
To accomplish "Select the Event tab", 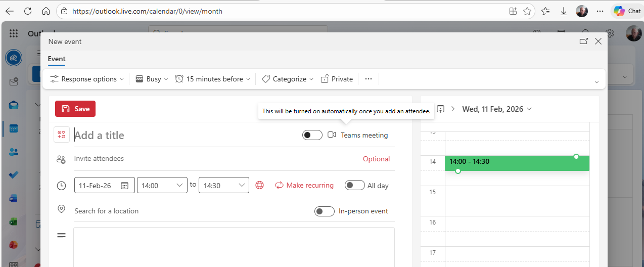I will coord(57,59).
